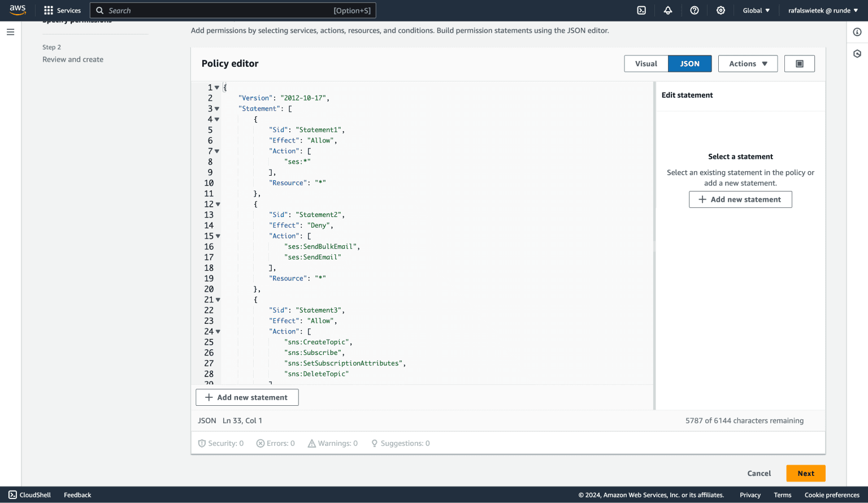This screenshot has width=868, height=503.
Task: Open the Services grid menu
Action: point(62,10)
